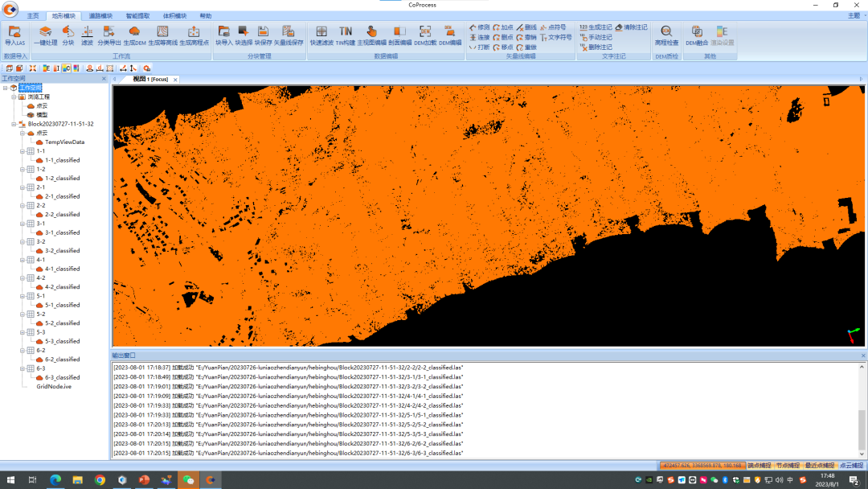Image resolution: width=868 pixels, height=489 pixels.
Task: Click the 高程检查 elevation check icon
Action: [x=666, y=35]
